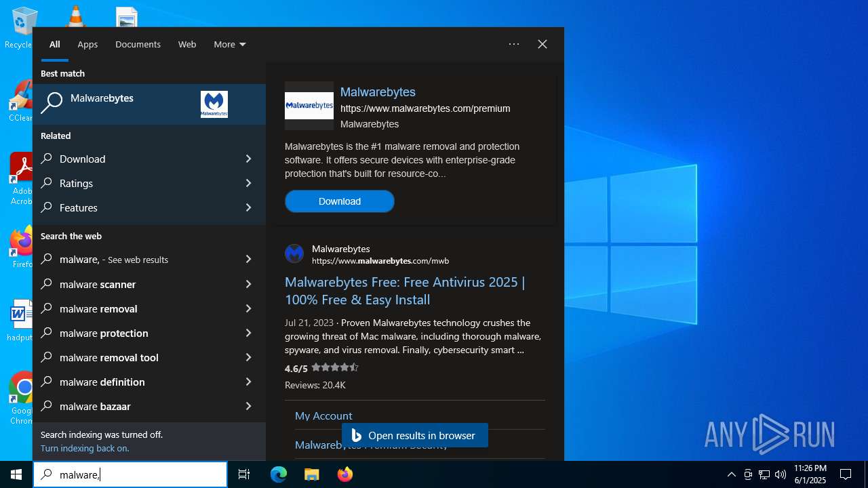The width and height of the screenshot is (868, 488).
Task: Expand malware protection arrow
Action: pyautogui.click(x=248, y=333)
